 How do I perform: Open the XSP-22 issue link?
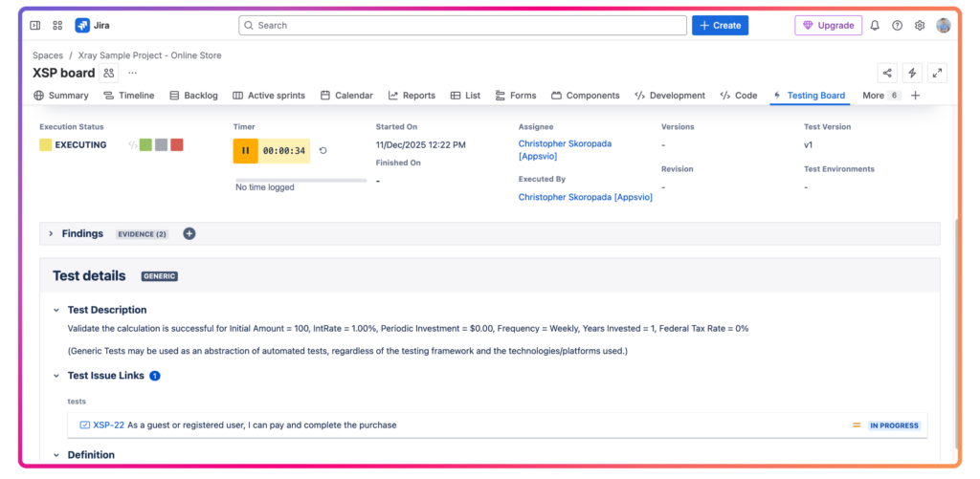pyautogui.click(x=108, y=425)
